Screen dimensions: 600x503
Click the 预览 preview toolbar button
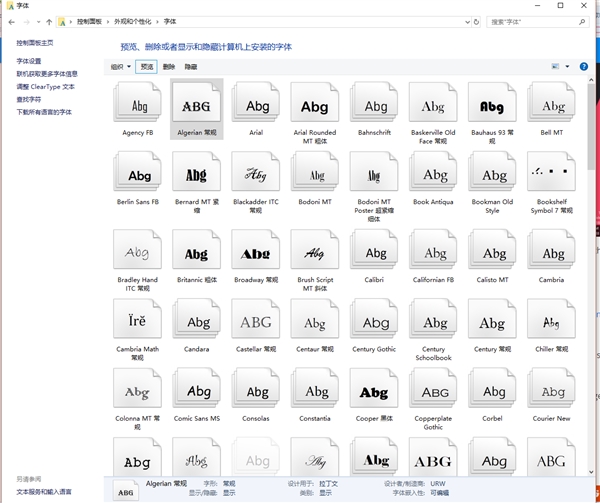146,67
